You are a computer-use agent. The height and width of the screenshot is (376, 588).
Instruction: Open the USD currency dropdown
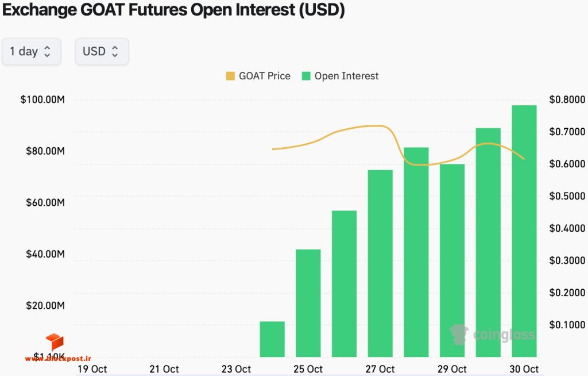tap(102, 52)
